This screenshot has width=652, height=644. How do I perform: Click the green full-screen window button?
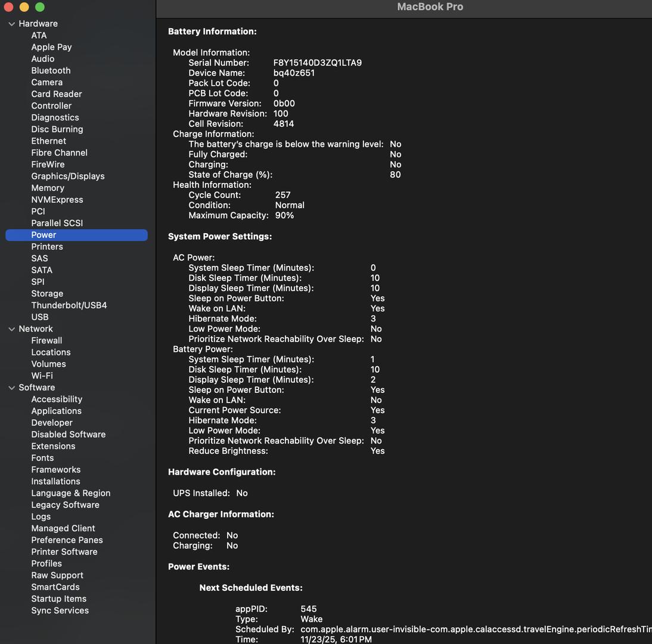[x=40, y=7]
